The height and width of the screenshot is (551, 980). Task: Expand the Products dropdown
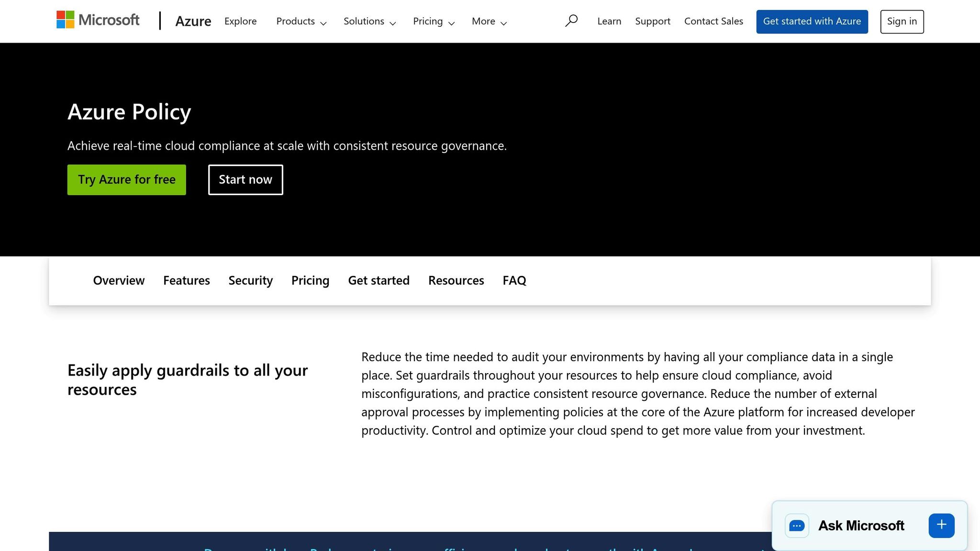301,21
